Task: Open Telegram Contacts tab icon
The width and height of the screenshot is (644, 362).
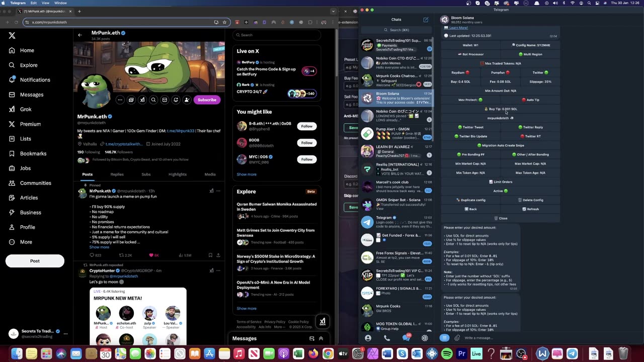Action: [368, 338]
